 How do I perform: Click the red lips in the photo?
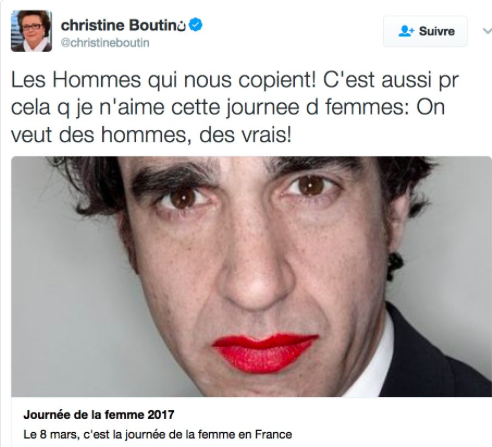coord(265,352)
